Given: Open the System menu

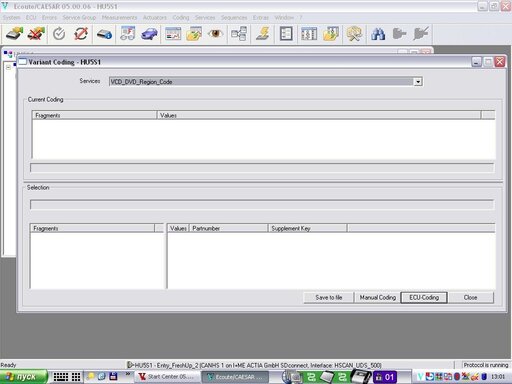Looking at the screenshot, I should 12,18.
